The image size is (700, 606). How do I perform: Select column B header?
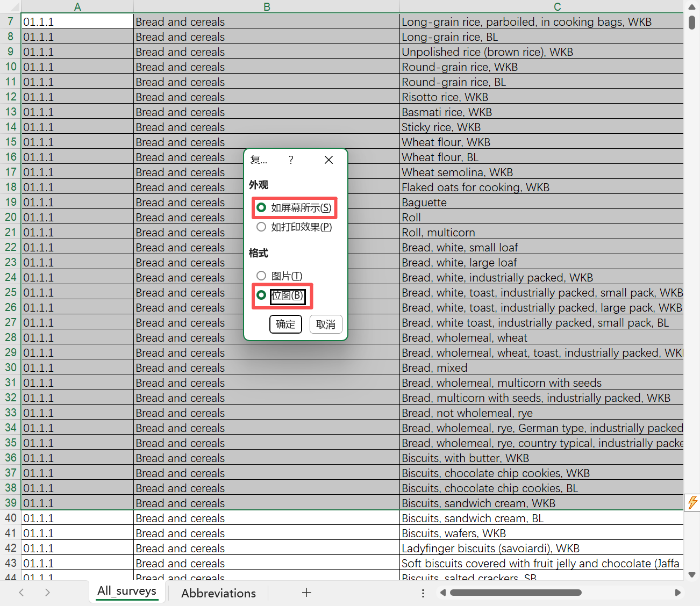[267, 6]
